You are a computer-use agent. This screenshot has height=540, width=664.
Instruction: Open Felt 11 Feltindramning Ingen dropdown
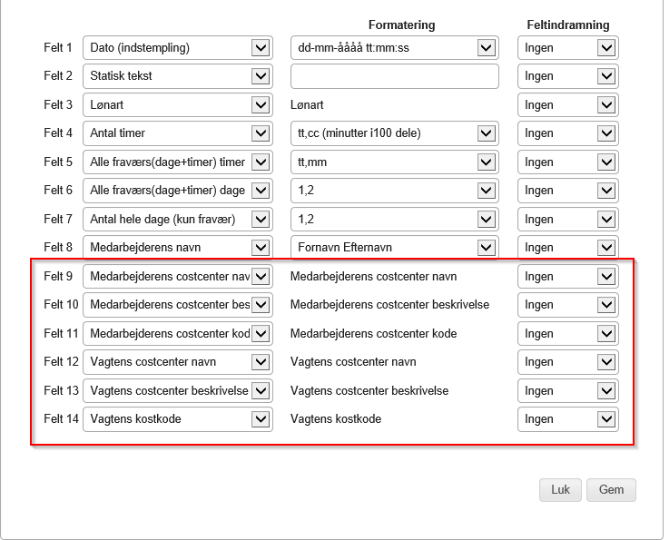(x=567, y=333)
